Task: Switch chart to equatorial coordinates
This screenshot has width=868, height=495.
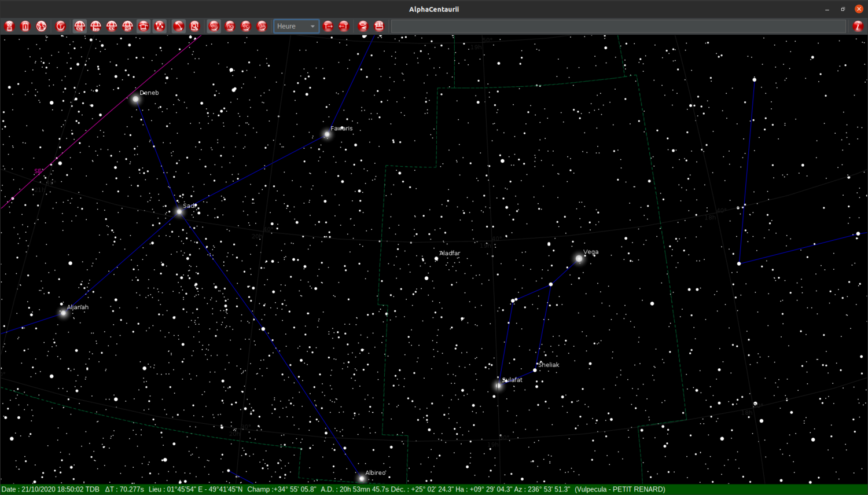Action: tap(79, 26)
